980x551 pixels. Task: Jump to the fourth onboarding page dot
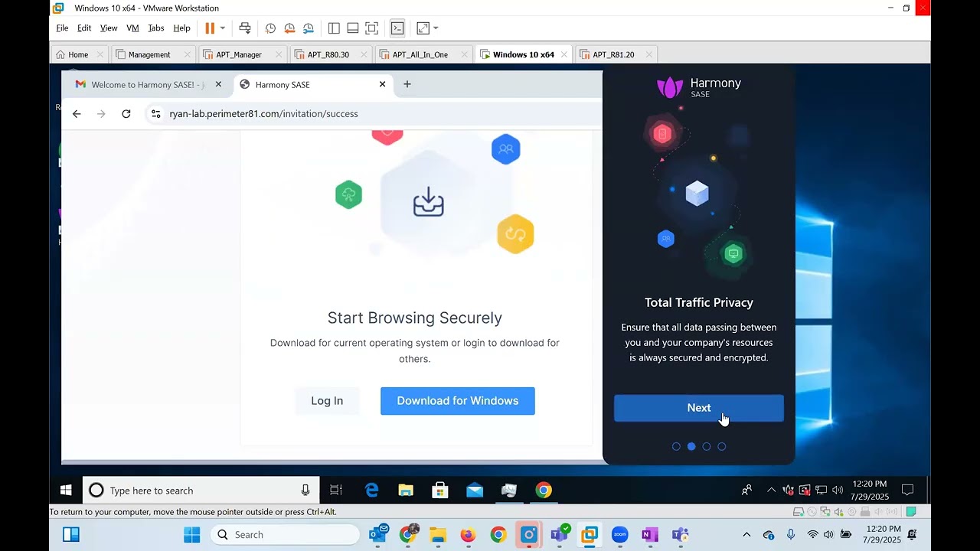click(722, 446)
